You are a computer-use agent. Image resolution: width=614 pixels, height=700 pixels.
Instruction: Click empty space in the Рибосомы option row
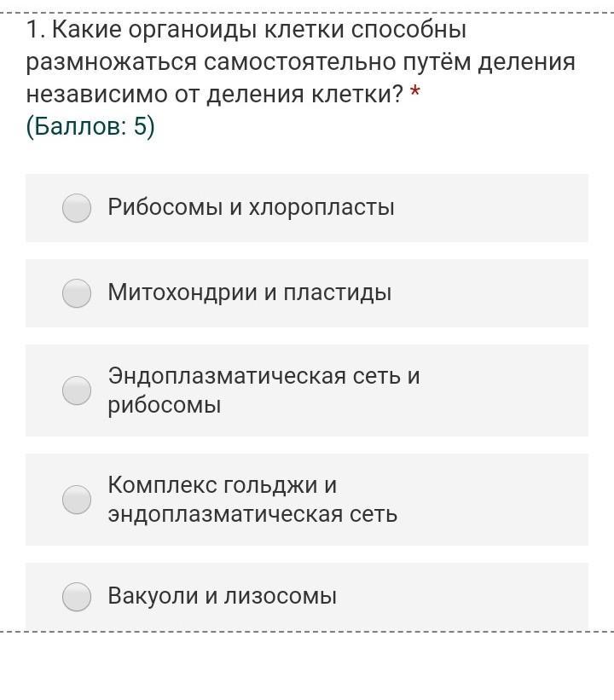point(495,208)
